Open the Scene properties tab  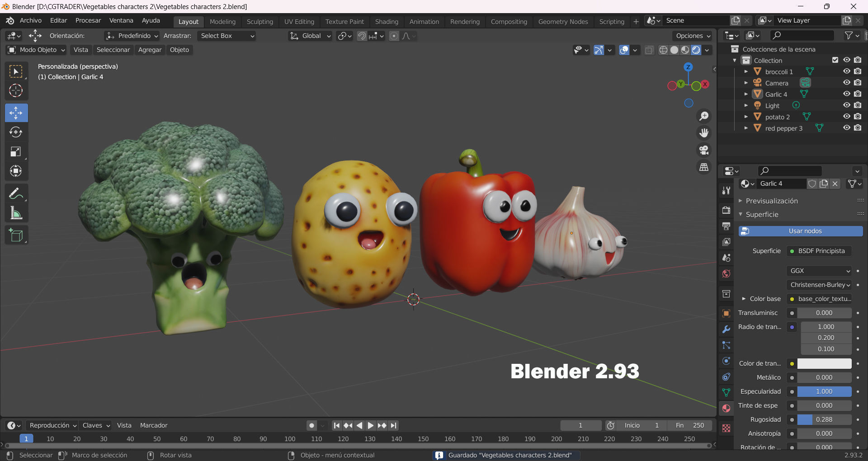(x=726, y=258)
